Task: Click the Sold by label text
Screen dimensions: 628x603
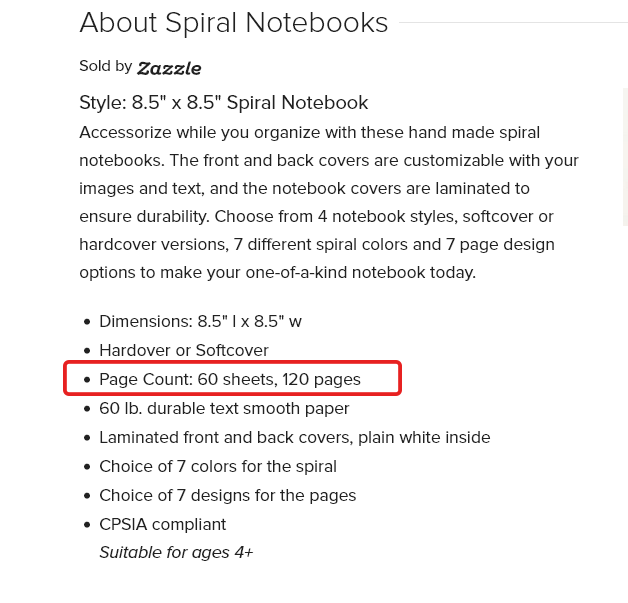Action: click(106, 66)
